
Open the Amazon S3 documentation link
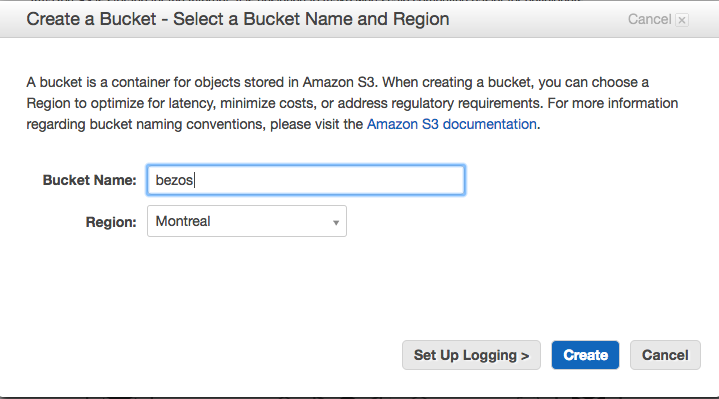[452, 124]
